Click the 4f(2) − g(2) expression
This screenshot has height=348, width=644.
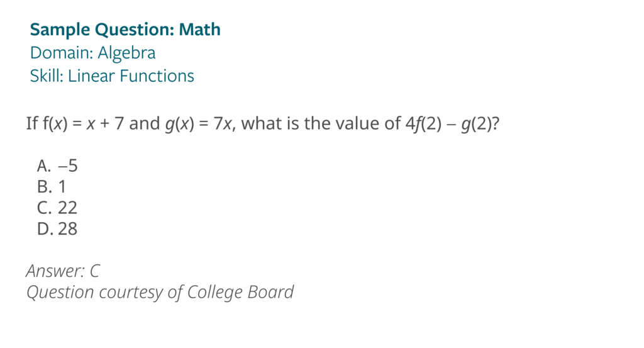pos(449,123)
